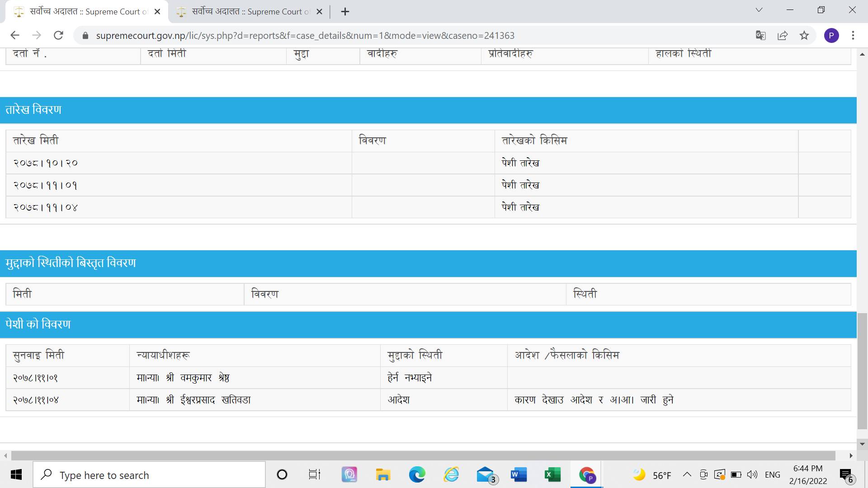Open a new browser tab
The width and height of the screenshot is (868, 488).
click(x=345, y=12)
